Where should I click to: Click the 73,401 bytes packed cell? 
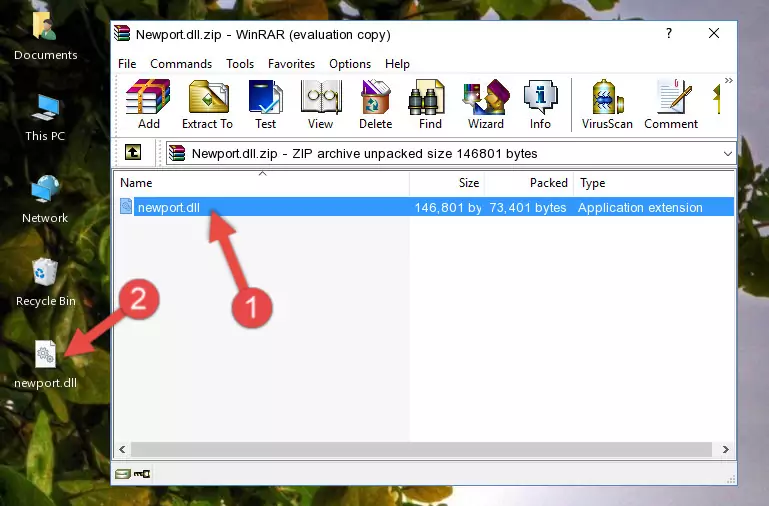click(528, 207)
